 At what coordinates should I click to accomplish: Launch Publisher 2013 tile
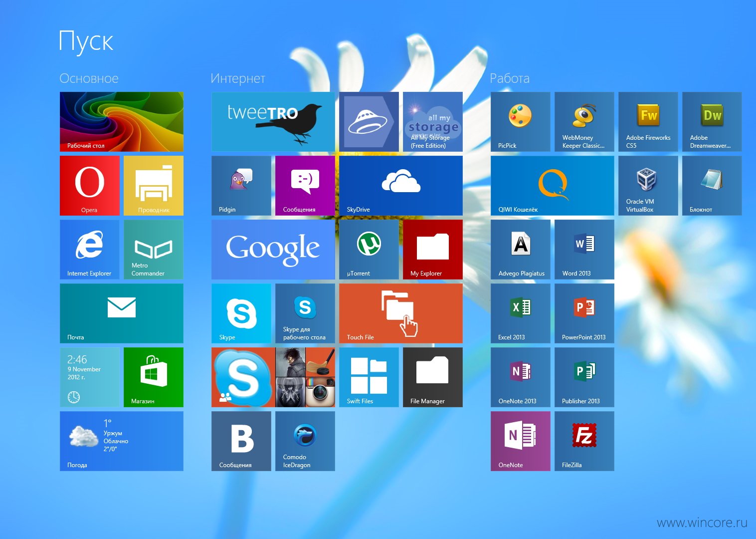tap(584, 377)
